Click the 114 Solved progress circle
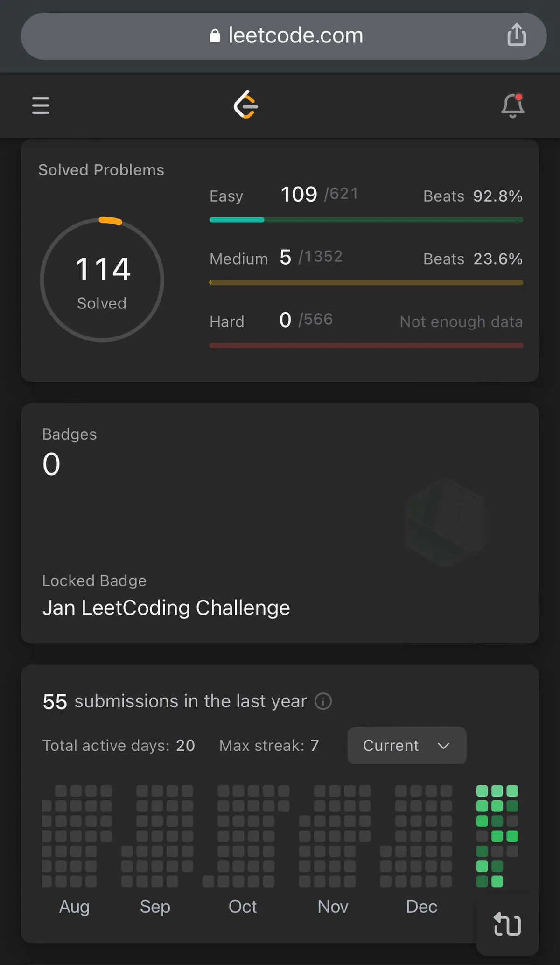This screenshot has width=560, height=965. 102,280
